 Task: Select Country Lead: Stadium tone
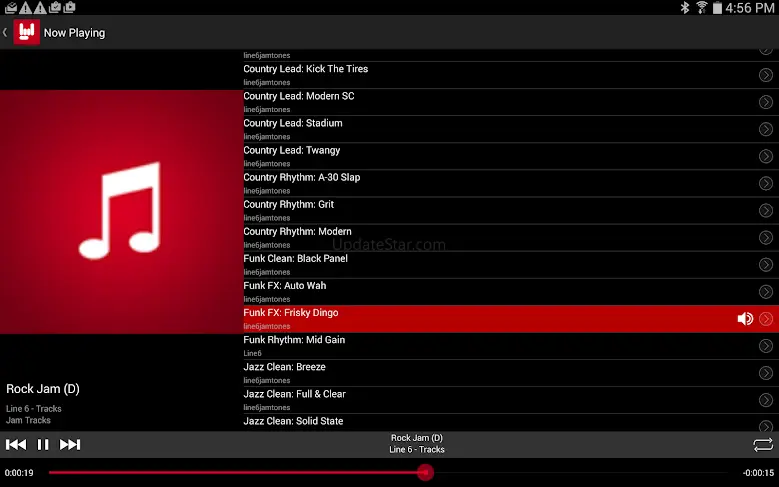511,129
